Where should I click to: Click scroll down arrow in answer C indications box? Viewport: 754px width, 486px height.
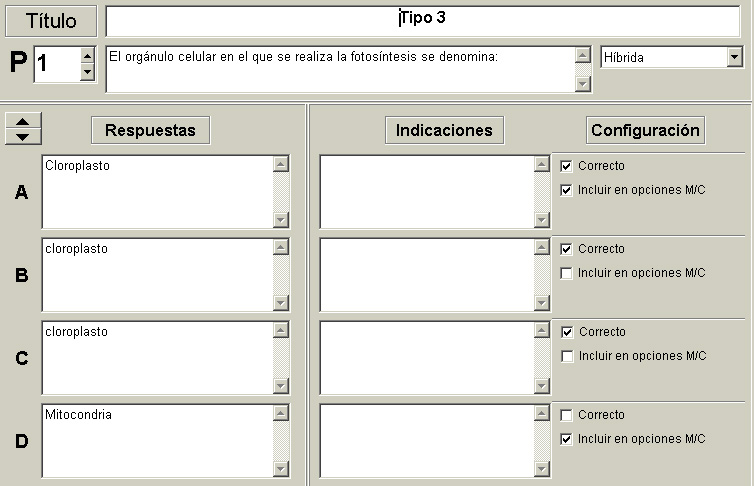541,386
